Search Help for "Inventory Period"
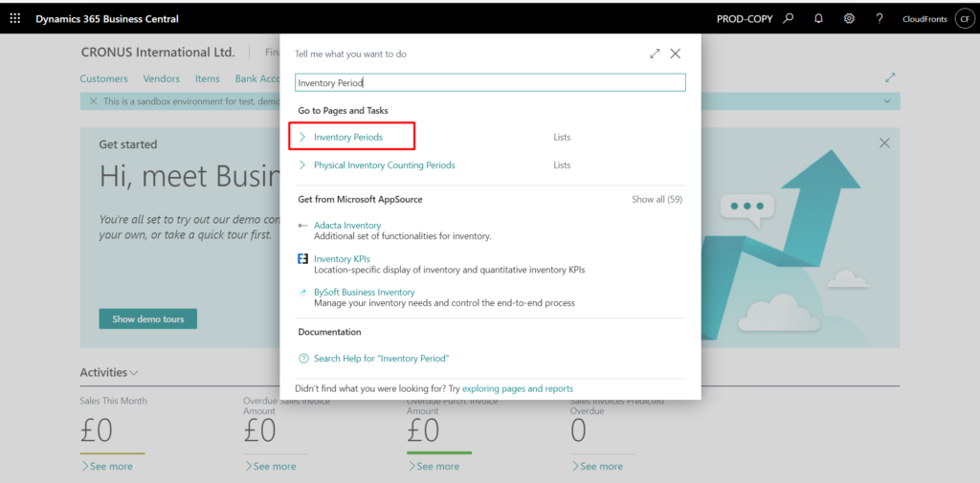 pyautogui.click(x=381, y=359)
